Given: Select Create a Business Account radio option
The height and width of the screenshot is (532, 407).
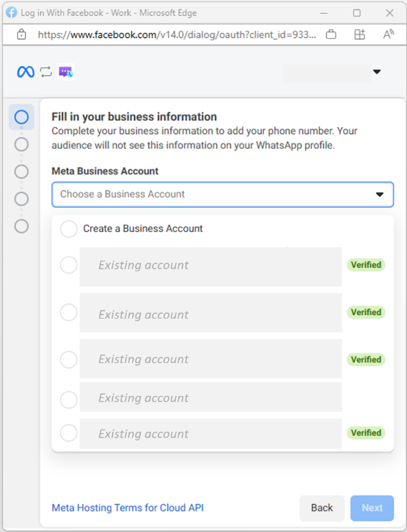Looking at the screenshot, I should (69, 229).
